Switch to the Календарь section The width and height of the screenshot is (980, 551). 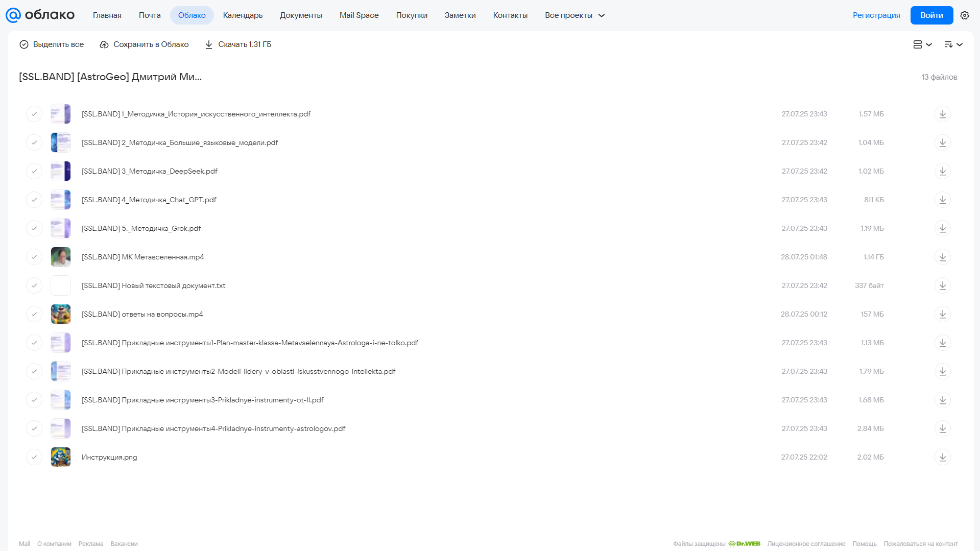tap(243, 15)
